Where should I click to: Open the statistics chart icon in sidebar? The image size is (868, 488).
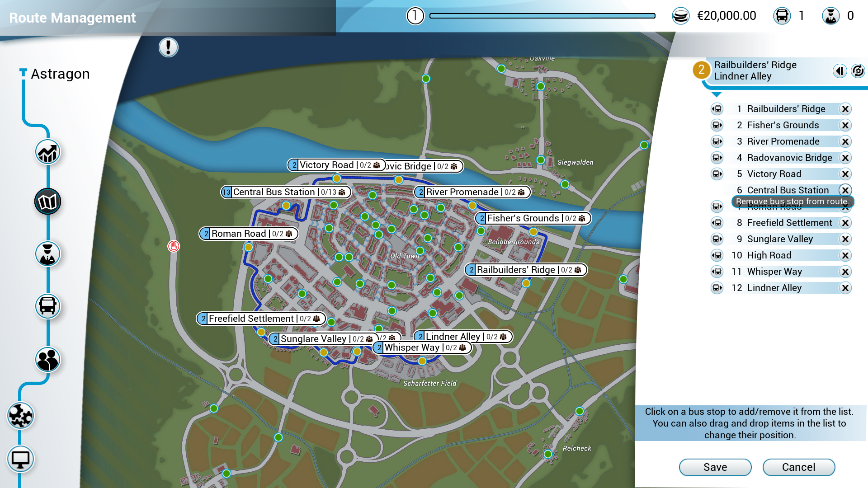(x=47, y=152)
